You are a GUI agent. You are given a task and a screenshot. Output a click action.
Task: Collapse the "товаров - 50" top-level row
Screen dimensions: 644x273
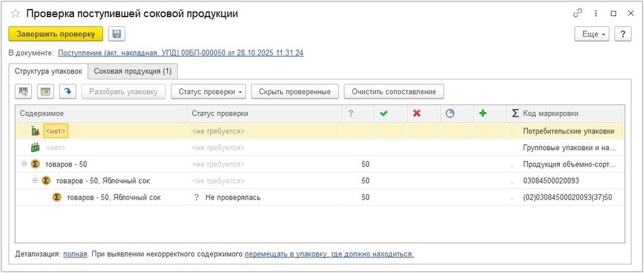pyautogui.click(x=24, y=164)
